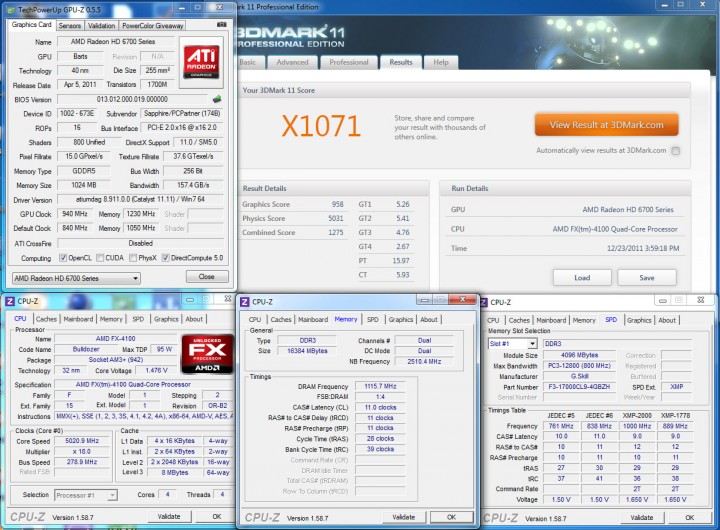Open the Processor #1 selection dropdown
This screenshot has height=530, width=720.
(x=86, y=495)
